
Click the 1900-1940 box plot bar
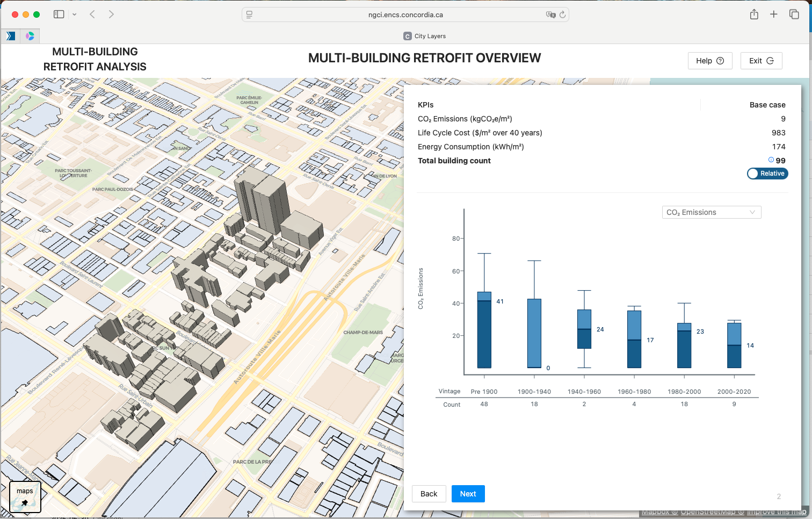[x=534, y=333]
